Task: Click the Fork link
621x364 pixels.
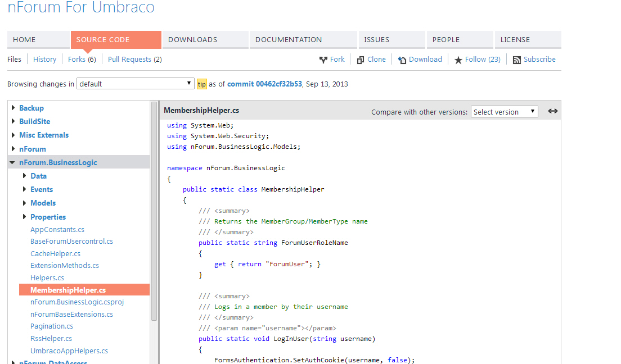Action: tap(337, 60)
